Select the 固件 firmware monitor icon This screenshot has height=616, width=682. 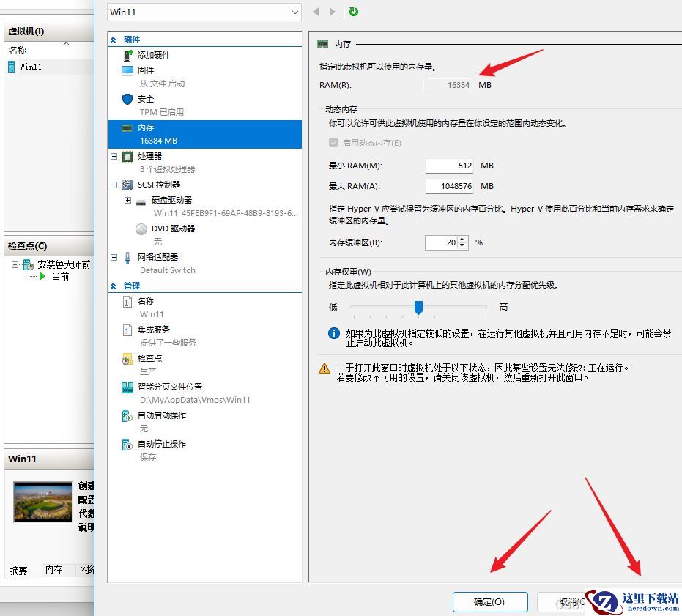click(127, 70)
